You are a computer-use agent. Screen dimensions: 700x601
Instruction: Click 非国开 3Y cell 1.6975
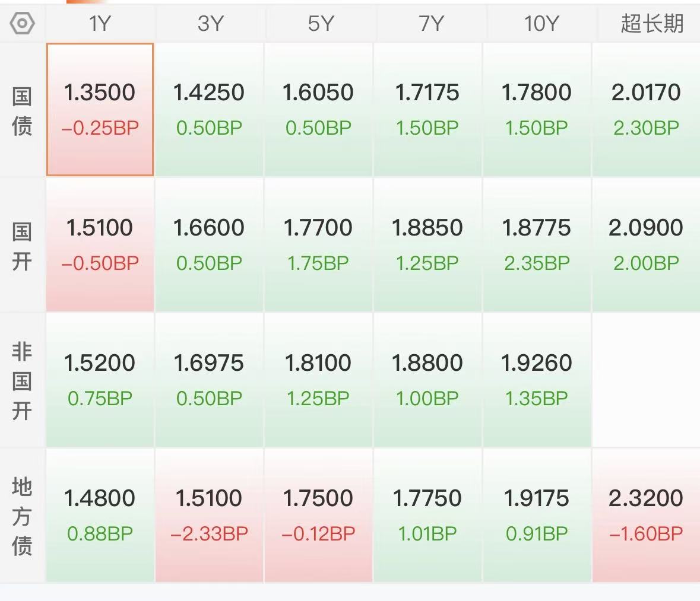pyautogui.click(x=209, y=380)
